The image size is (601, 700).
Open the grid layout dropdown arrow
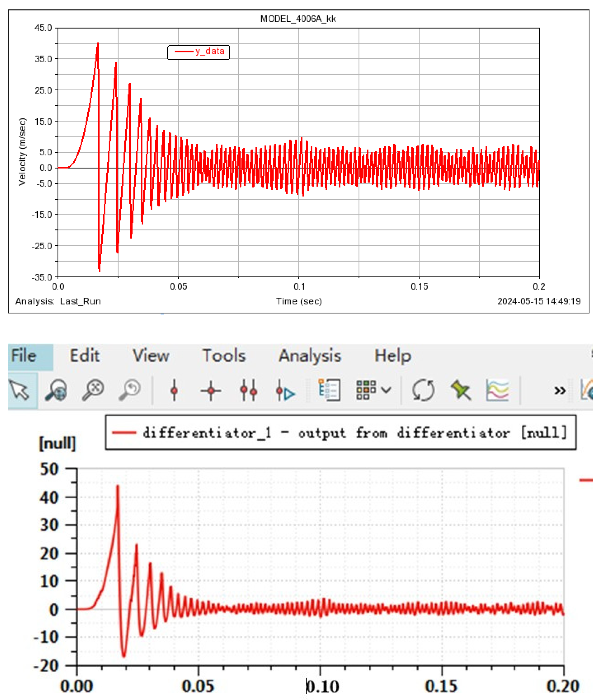click(x=386, y=390)
